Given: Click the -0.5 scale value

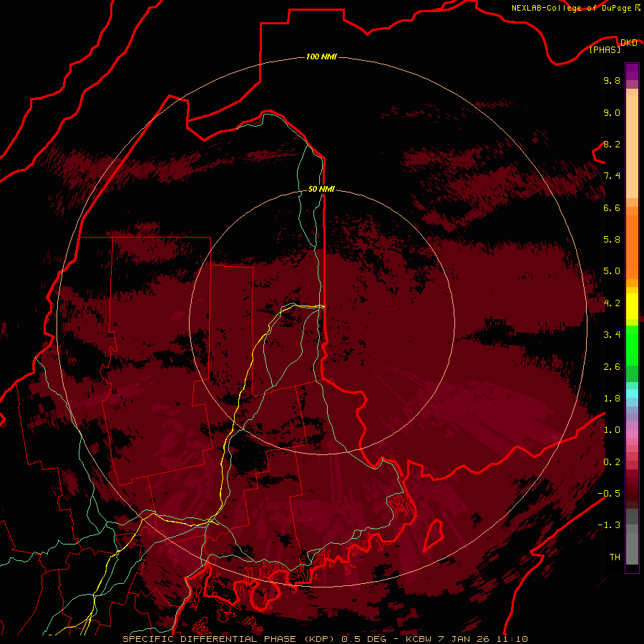Looking at the screenshot, I should pos(609,494).
